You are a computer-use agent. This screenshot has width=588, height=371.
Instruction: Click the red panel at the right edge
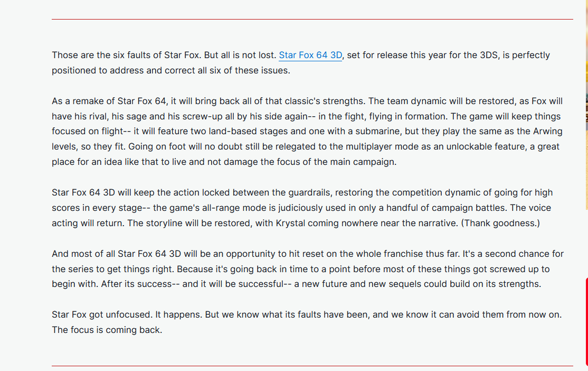586,321
